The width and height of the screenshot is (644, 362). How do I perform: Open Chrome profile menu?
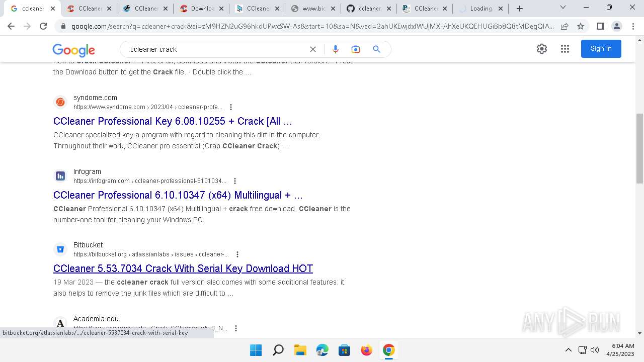tap(616, 26)
